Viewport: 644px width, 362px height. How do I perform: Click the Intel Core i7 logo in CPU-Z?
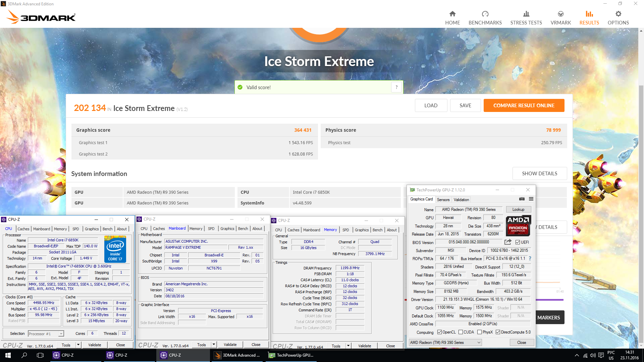point(115,249)
